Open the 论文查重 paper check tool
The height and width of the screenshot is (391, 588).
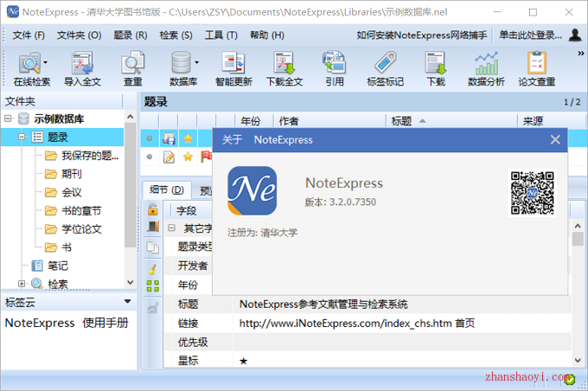(x=537, y=68)
